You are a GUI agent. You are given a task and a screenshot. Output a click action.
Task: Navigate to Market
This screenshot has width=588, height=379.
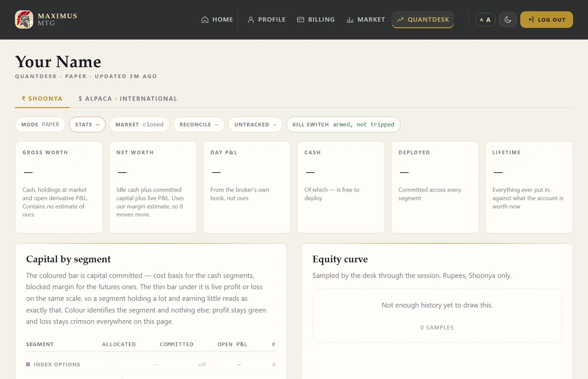(365, 19)
